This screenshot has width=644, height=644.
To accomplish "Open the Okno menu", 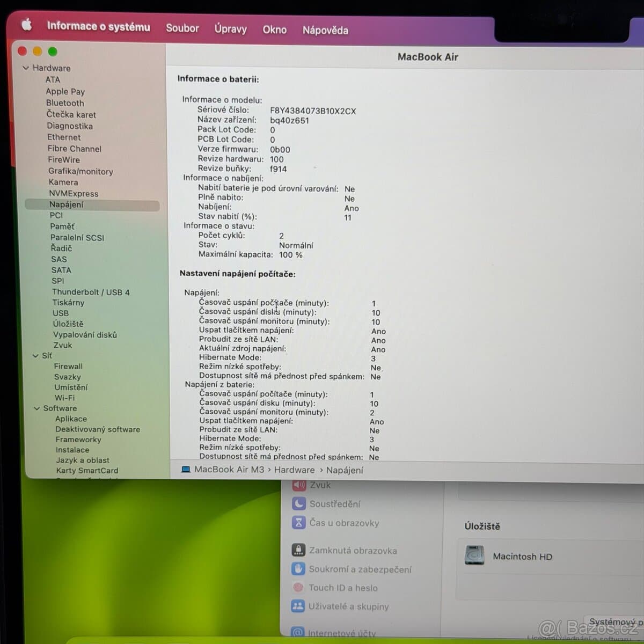I will pyautogui.click(x=275, y=30).
